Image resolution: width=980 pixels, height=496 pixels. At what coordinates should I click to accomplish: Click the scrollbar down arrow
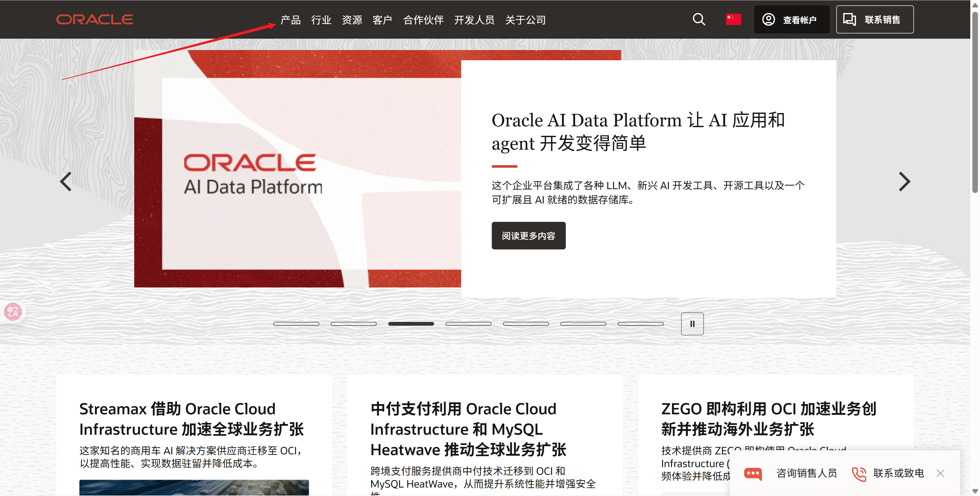(975, 491)
